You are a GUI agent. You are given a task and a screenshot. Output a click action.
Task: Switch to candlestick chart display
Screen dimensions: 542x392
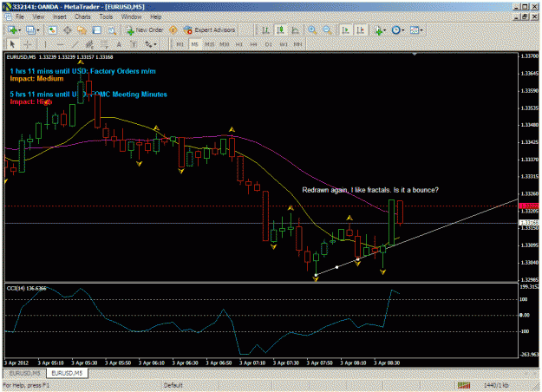pos(281,30)
